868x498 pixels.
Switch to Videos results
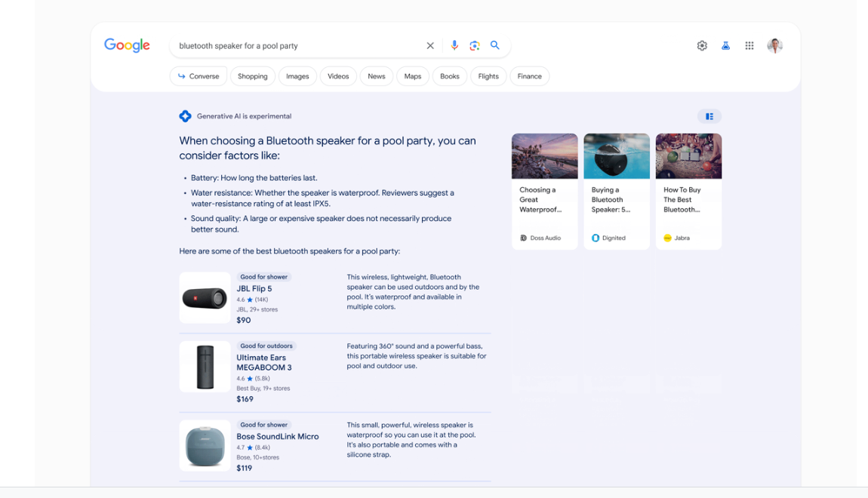point(338,76)
